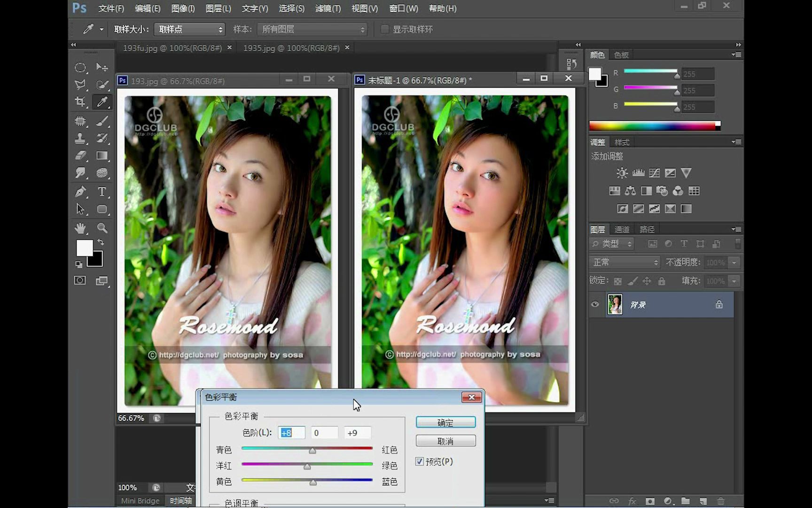This screenshot has height=508, width=812.
Task: Hide the 背景 layer eye icon
Action: [595, 304]
